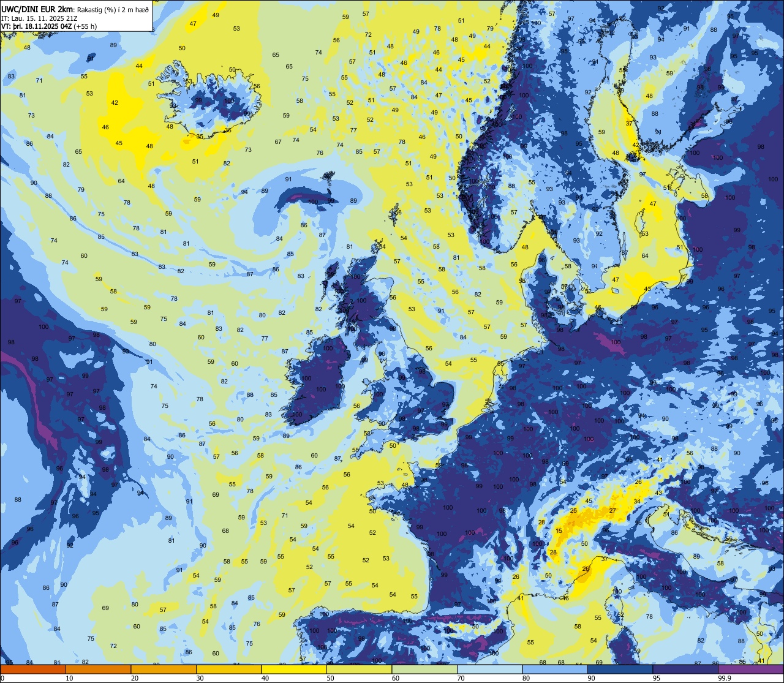Click the 'UWC/DINI EUR 2km' title text

click(37, 9)
